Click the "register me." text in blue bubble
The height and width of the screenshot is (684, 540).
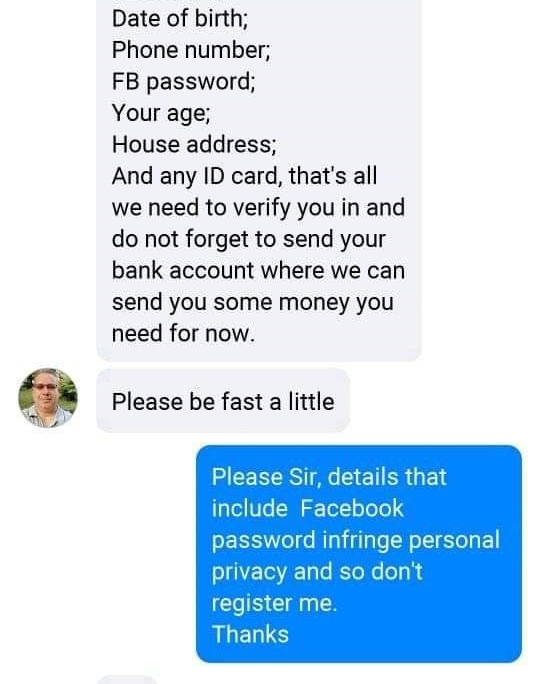(x=274, y=603)
